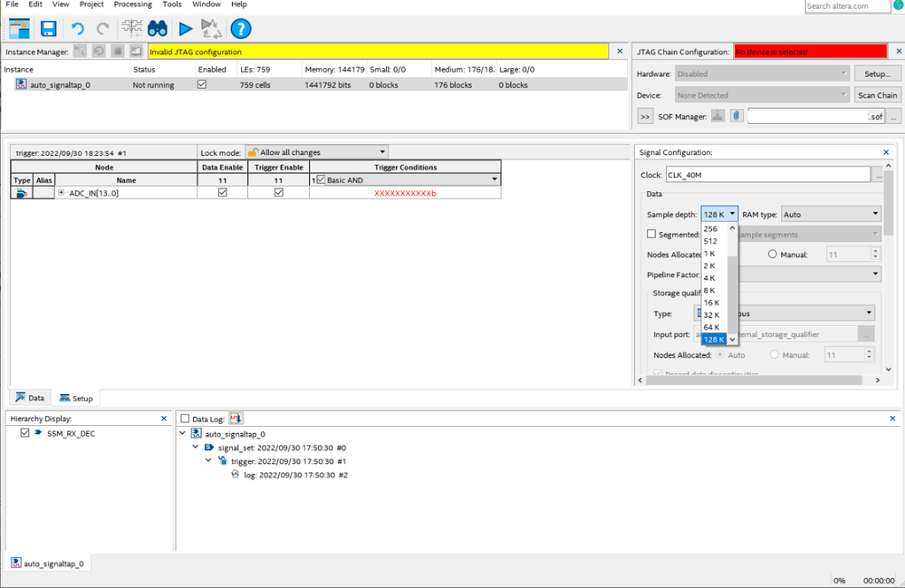Expand the ADC_IN[13..0] node

click(62, 193)
